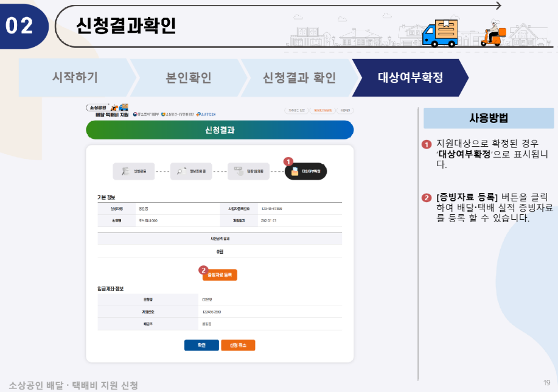Click the 정보조회 중 magnifier icon
The height and width of the screenshot is (392, 558).
pos(181,171)
